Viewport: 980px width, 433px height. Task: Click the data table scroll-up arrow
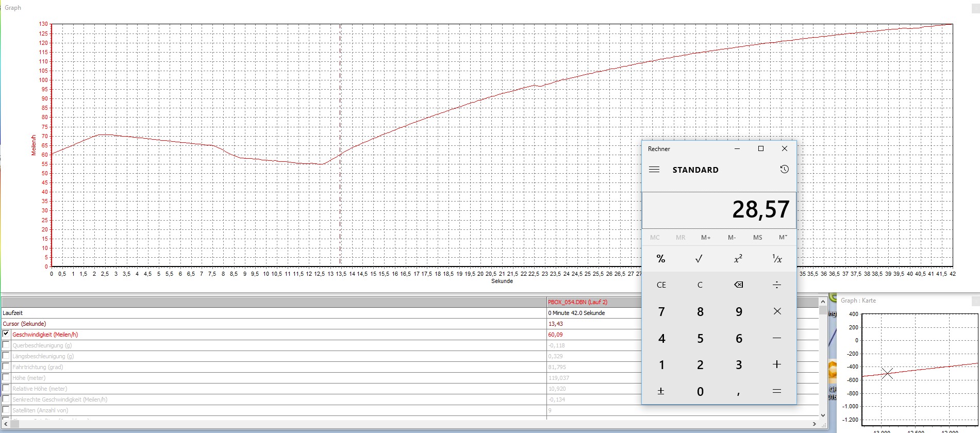tap(823, 301)
